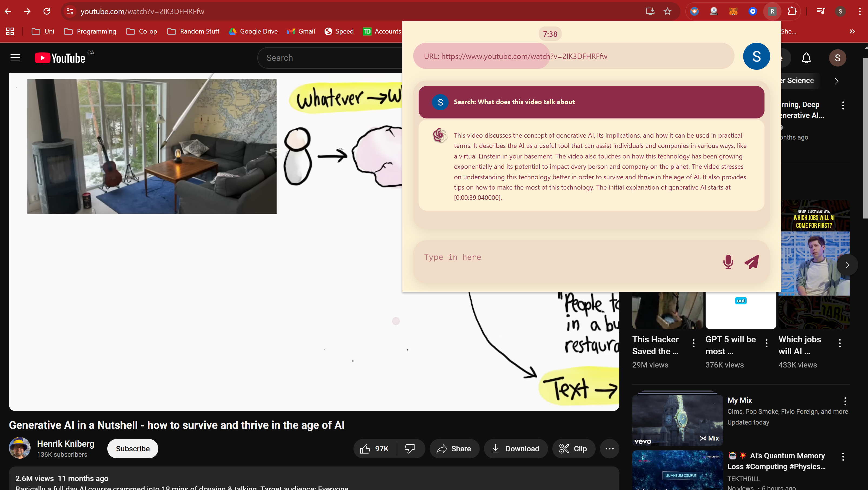Image resolution: width=868 pixels, height=490 pixels.
Task: Click the scissors Clip button
Action: [573, 449]
